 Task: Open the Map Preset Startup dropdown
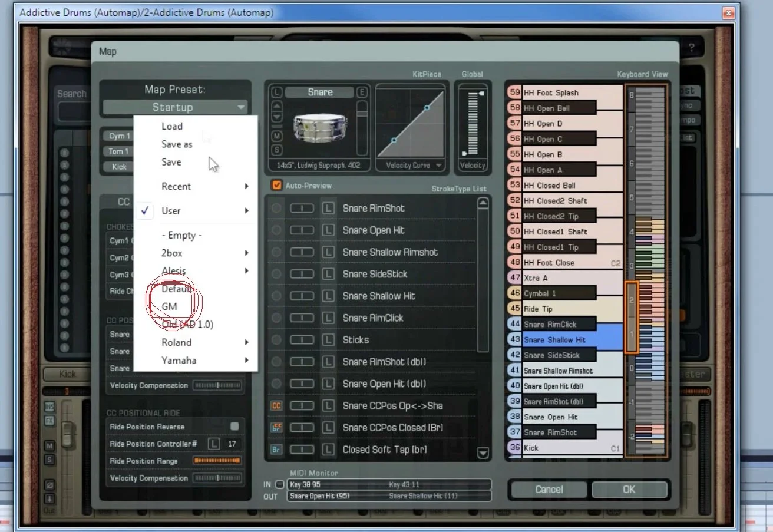tap(175, 107)
